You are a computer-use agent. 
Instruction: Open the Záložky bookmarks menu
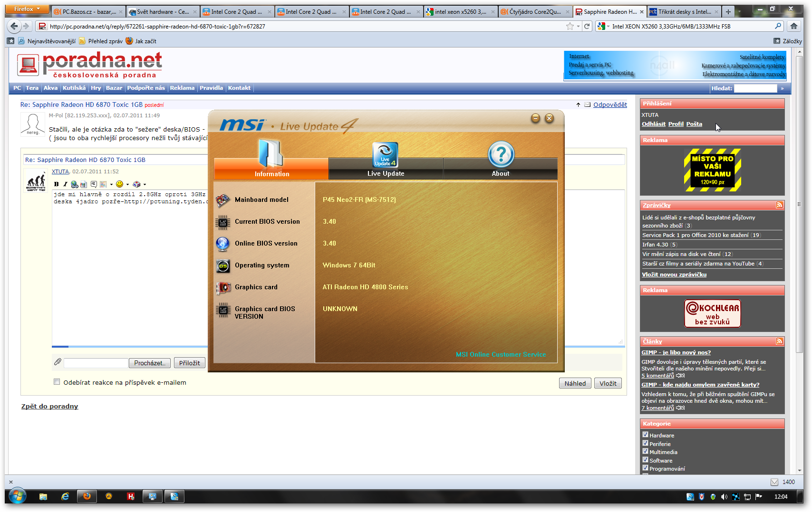[787, 41]
